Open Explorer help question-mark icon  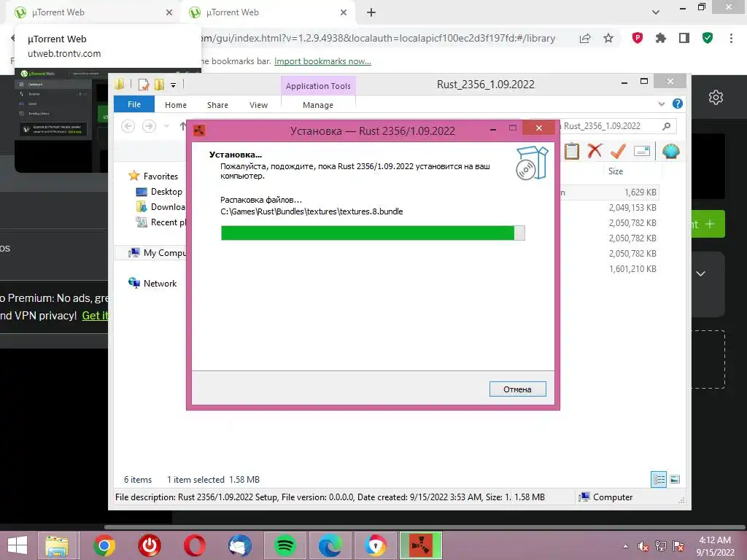click(x=678, y=104)
